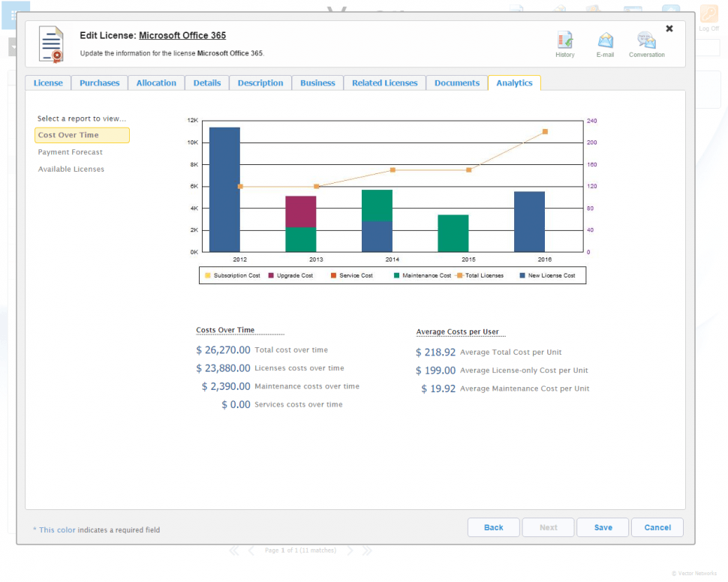
Task: Go to first page in background pager
Action: click(x=234, y=551)
